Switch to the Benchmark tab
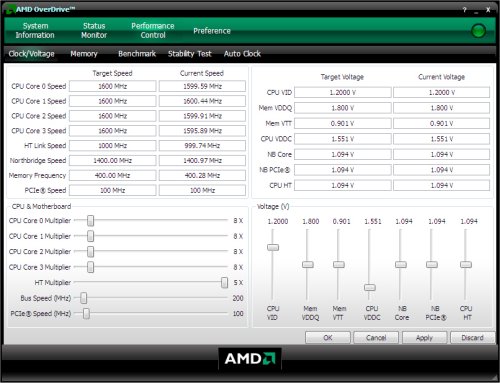The width and height of the screenshot is (500, 383). click(137, 54)
